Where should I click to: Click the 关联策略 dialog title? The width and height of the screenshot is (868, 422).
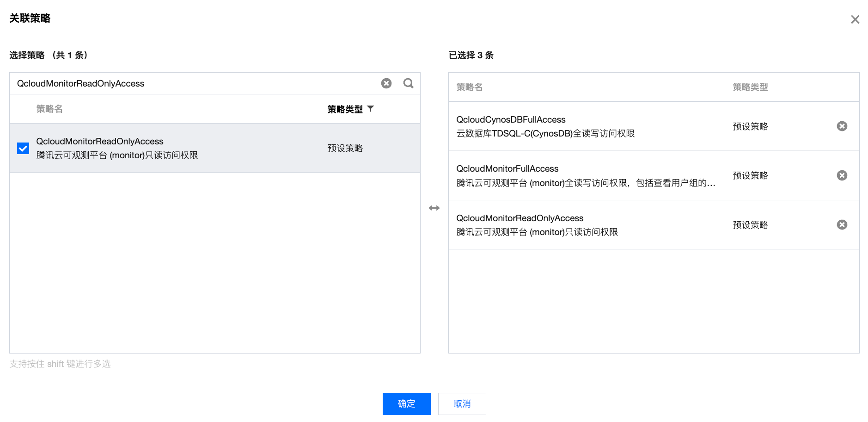30,18
